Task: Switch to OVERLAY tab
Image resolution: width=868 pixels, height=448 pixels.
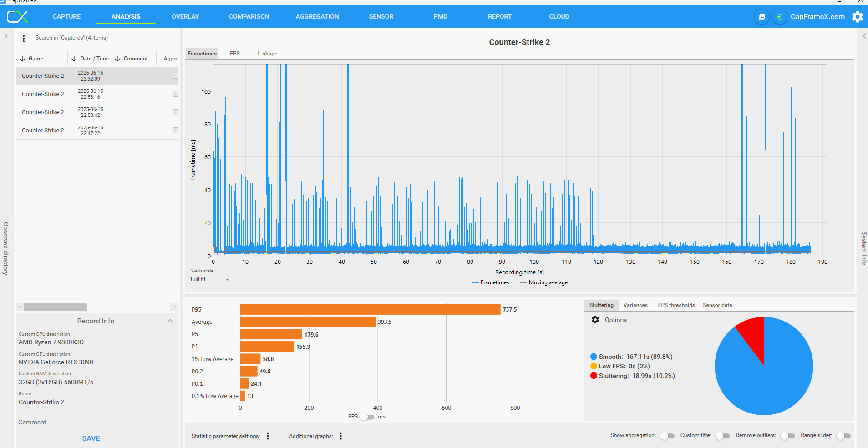Action: tap(185, 17)
